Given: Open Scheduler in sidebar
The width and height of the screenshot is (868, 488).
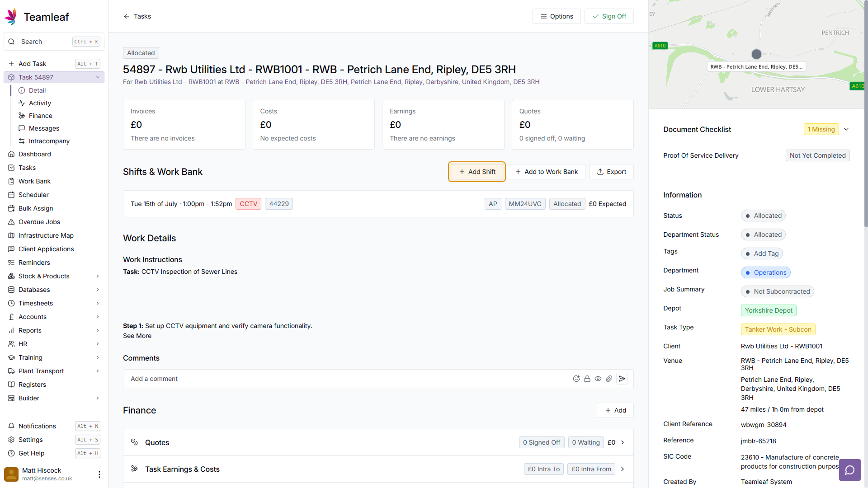Looking at the screenshot, I should click(x=54, y=195).
